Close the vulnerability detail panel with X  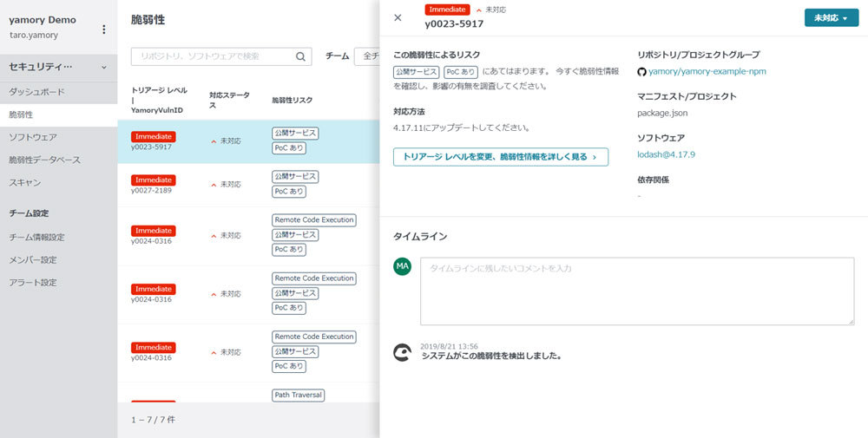tap(398, 17)
